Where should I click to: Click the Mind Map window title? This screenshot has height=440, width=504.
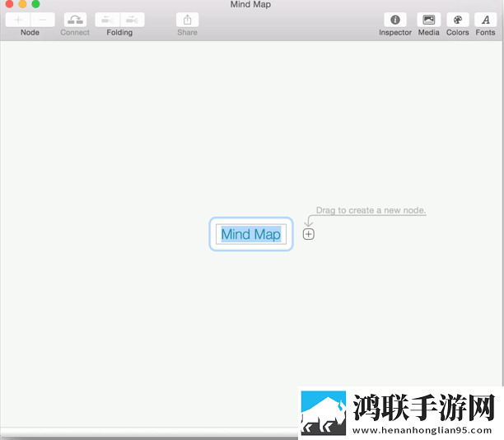coord(250,4)
